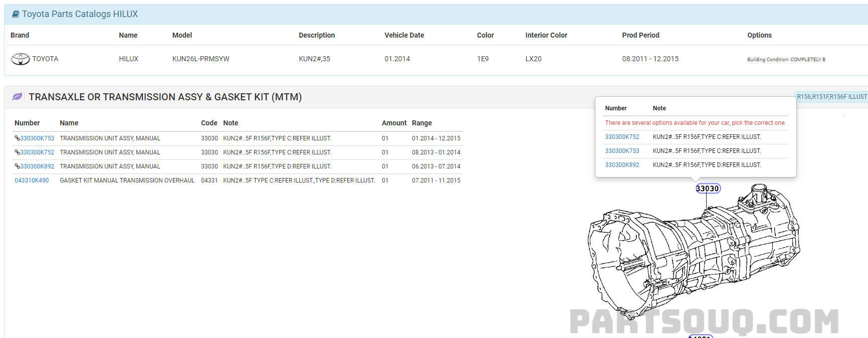Click vehicle date 01.2014 in vehicle info
868x338 pixels.
(x=397, y=59)
